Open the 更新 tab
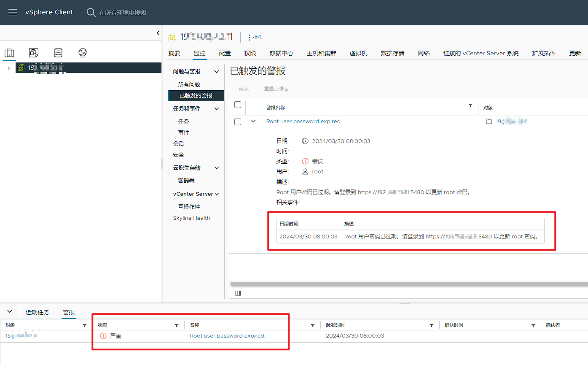Screen dimensions: 588x365 pyautogui.click(x=575, y=53)
